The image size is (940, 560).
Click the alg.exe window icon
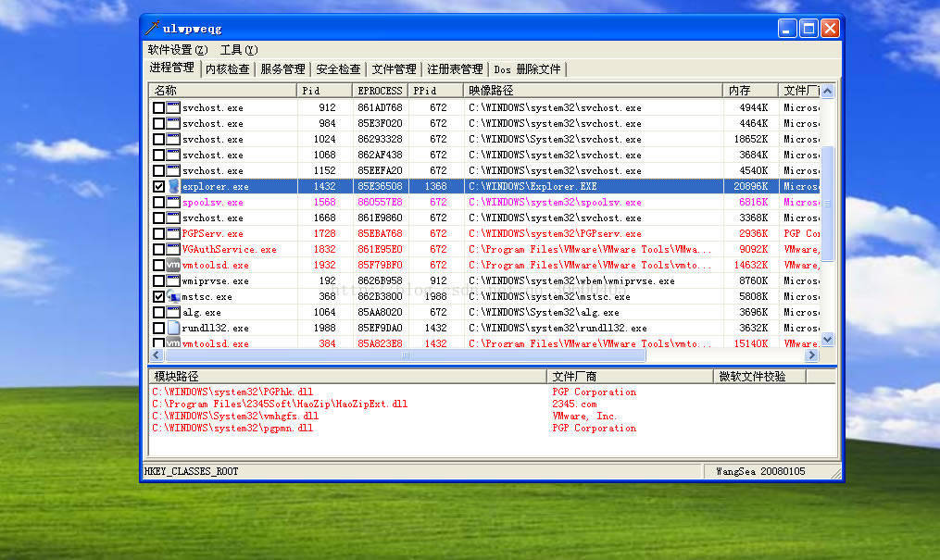[173, 312]
